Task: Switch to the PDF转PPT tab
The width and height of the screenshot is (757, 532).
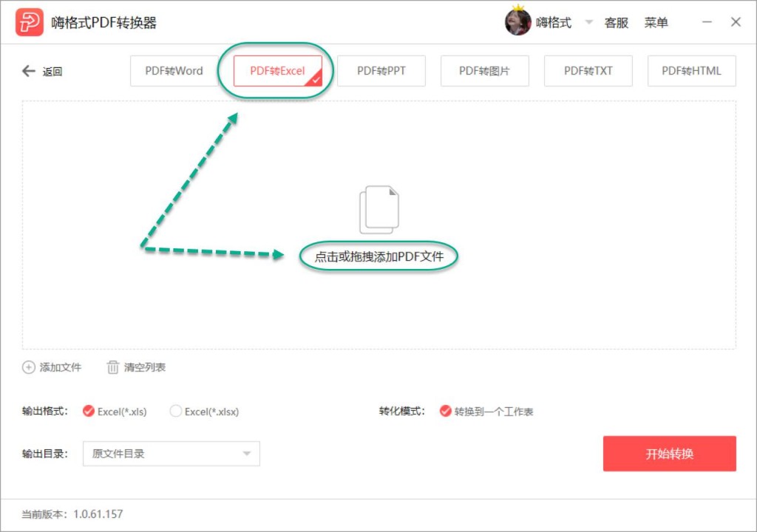Action: click(381, 71)
